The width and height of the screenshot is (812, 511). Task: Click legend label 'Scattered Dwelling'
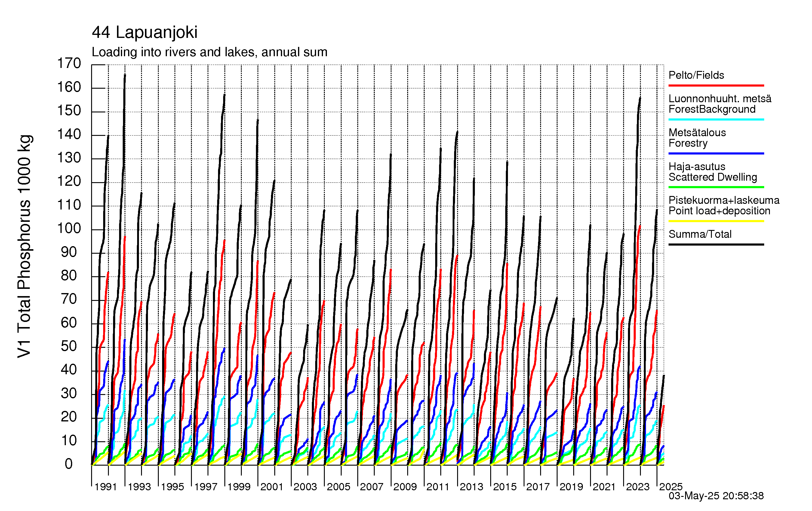tap(713, 177)
